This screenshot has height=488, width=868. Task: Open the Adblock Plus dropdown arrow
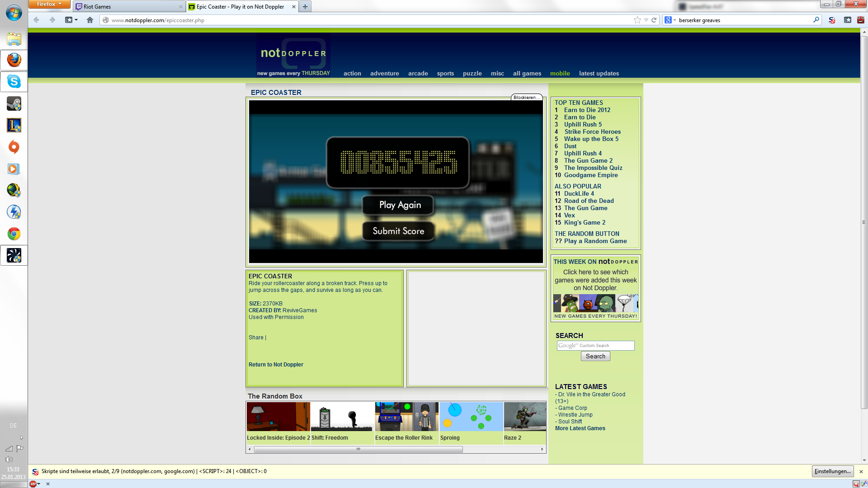[39, 484]
